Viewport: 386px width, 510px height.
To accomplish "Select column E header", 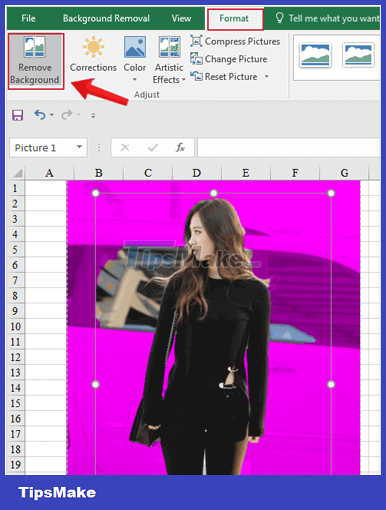I will 246,173.
